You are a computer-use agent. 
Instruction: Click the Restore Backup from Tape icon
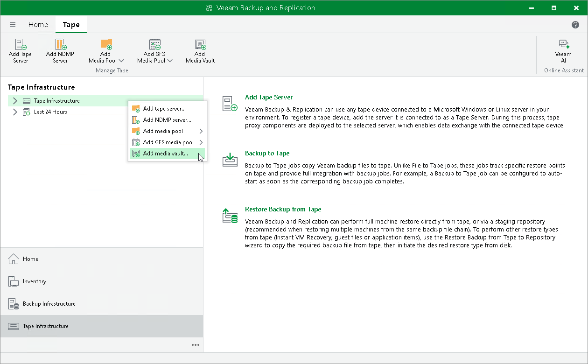coord(230,216)
